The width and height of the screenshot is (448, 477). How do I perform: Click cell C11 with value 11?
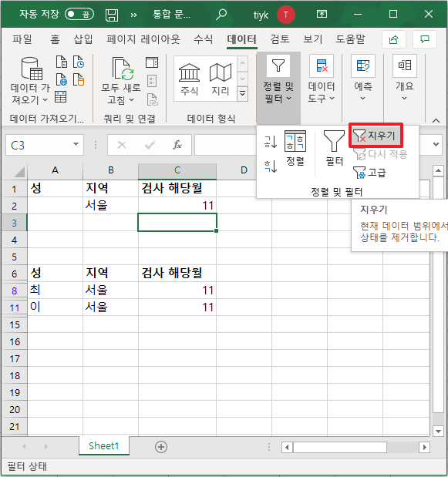[177, 307]
